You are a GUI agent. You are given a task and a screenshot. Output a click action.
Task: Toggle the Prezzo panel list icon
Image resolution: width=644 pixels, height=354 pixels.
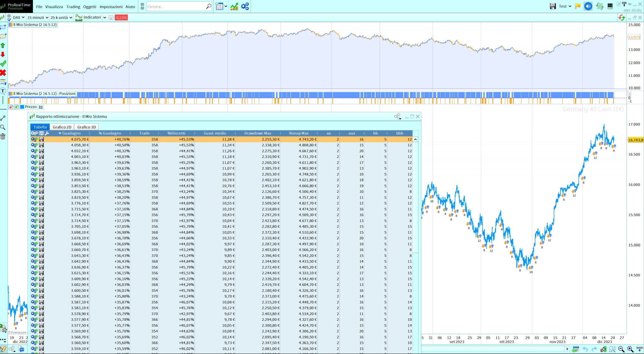click(x=41, y=107)
